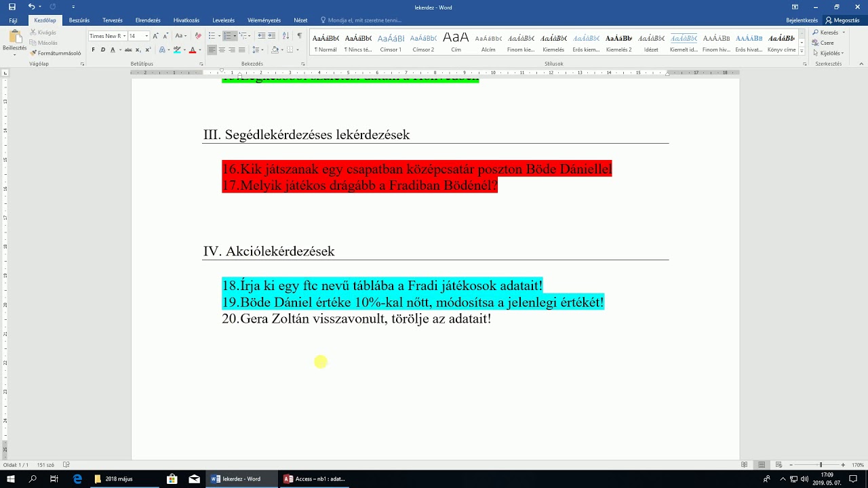Apply the red font color swatch
The width and height of the screenshot is (868, 488).
[x=193, y=49]
